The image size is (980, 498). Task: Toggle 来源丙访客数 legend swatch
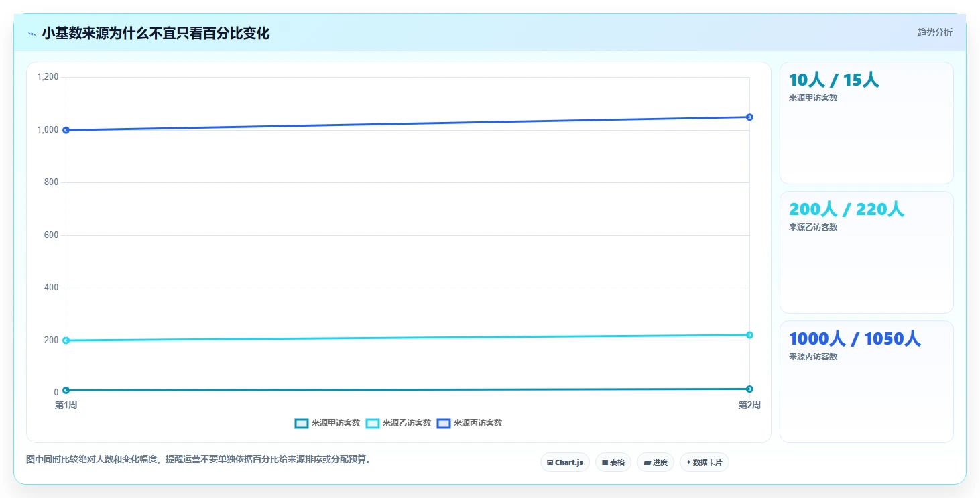point(444,424)
